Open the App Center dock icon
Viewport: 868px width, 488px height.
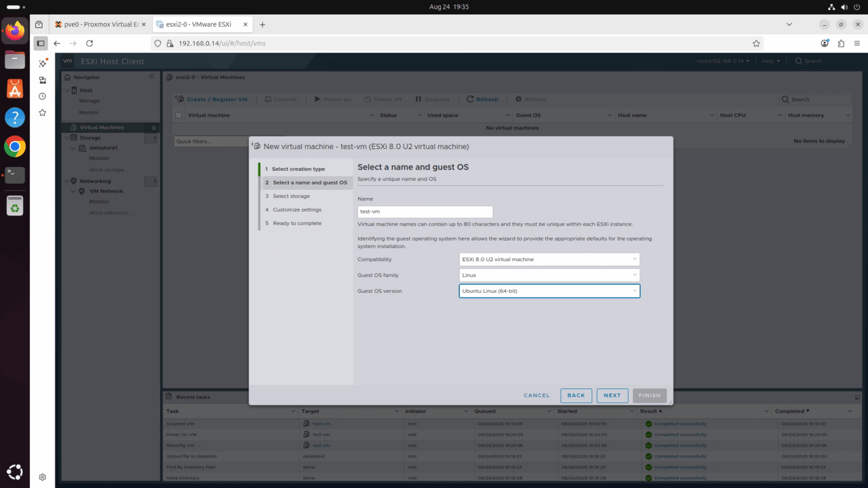click(14, 88)
